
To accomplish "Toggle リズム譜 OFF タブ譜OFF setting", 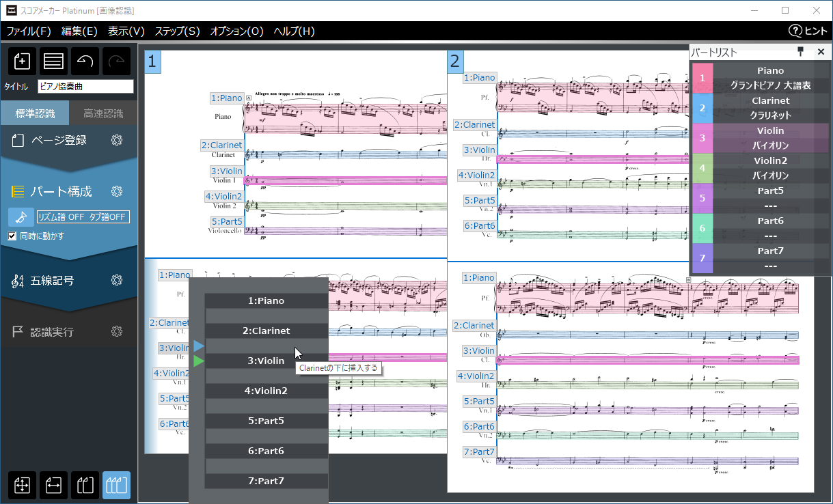I will click(83, 217).
